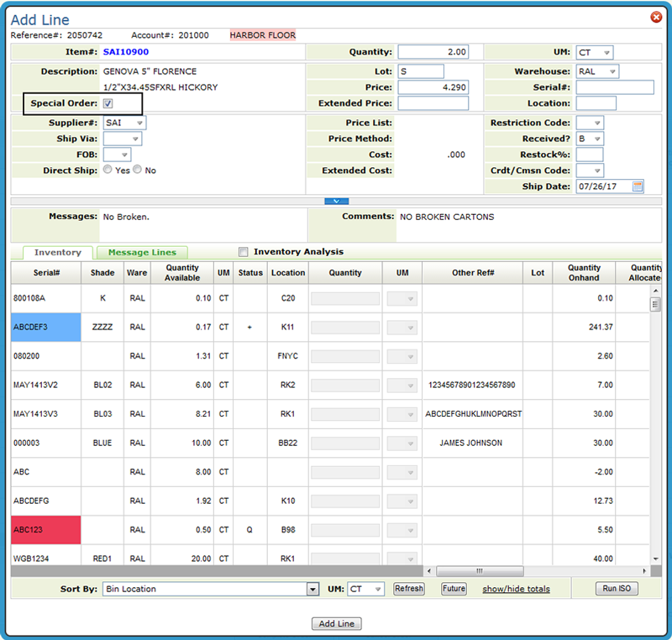The height and width of the screenshot is (640, 672).
Task: Enable the Inventory Analysis checkbox
Action: pos(244,252)
